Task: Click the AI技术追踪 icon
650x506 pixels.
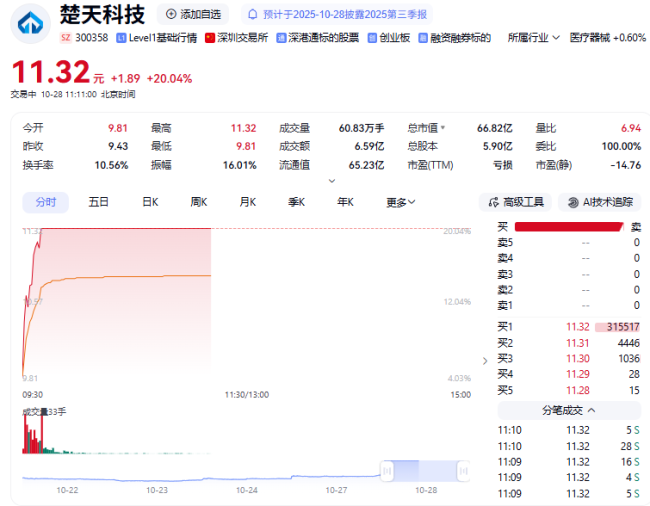Action: pos(571,202)
